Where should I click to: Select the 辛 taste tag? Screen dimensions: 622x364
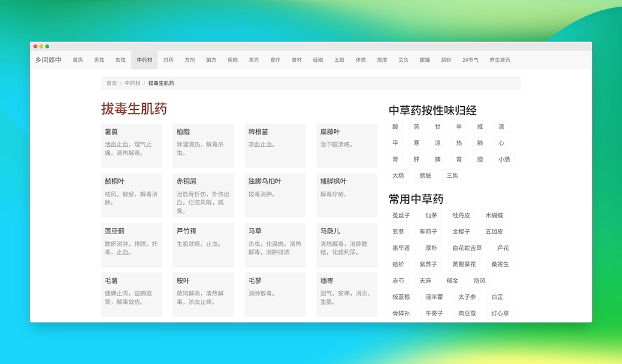(459, 127)
